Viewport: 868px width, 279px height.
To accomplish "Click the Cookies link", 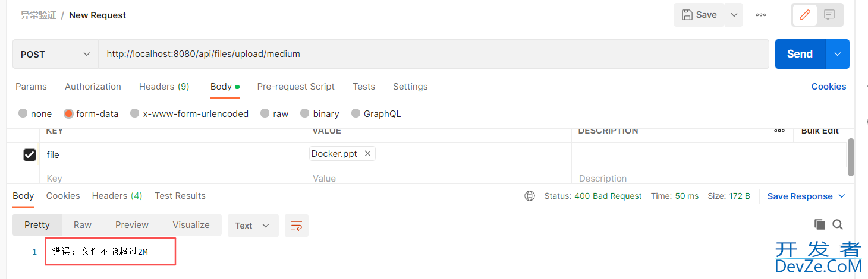I will [829, 87].
